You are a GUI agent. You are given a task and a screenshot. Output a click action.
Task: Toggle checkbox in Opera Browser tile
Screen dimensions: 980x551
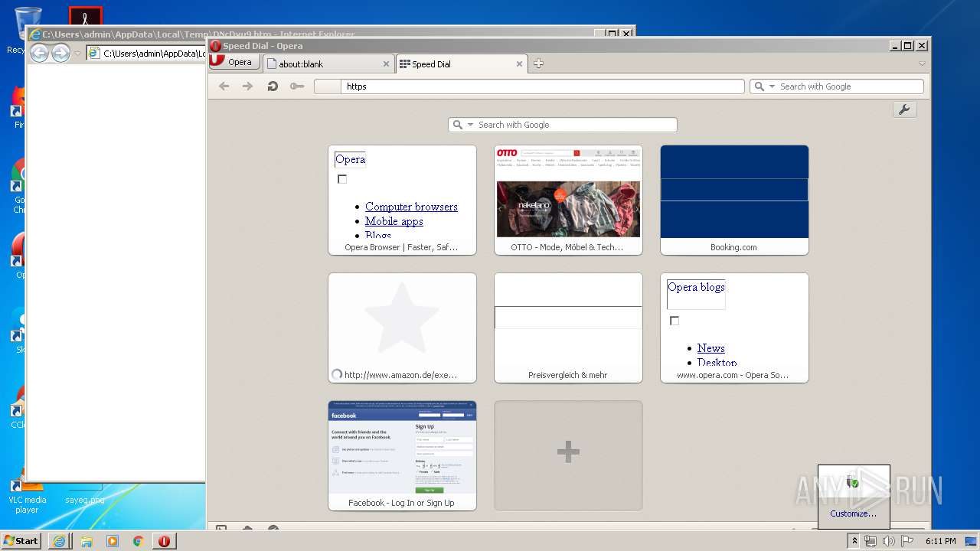click(x=342, y=179)
